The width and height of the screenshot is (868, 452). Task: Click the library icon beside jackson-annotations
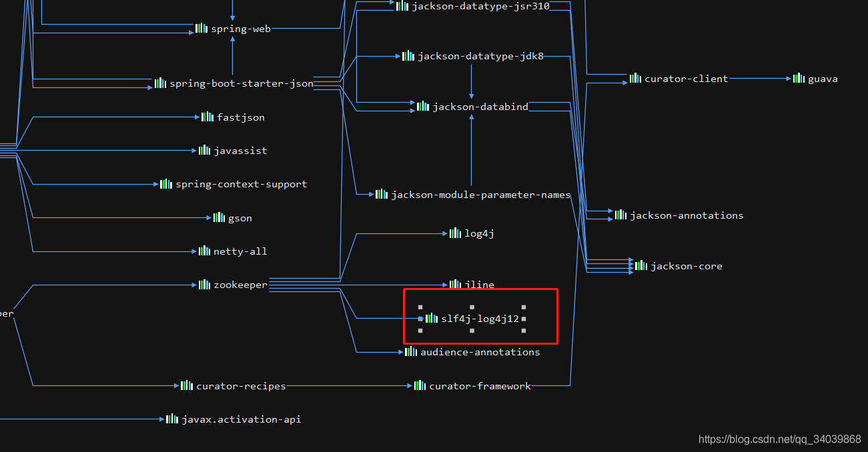[x=620, y=215]
